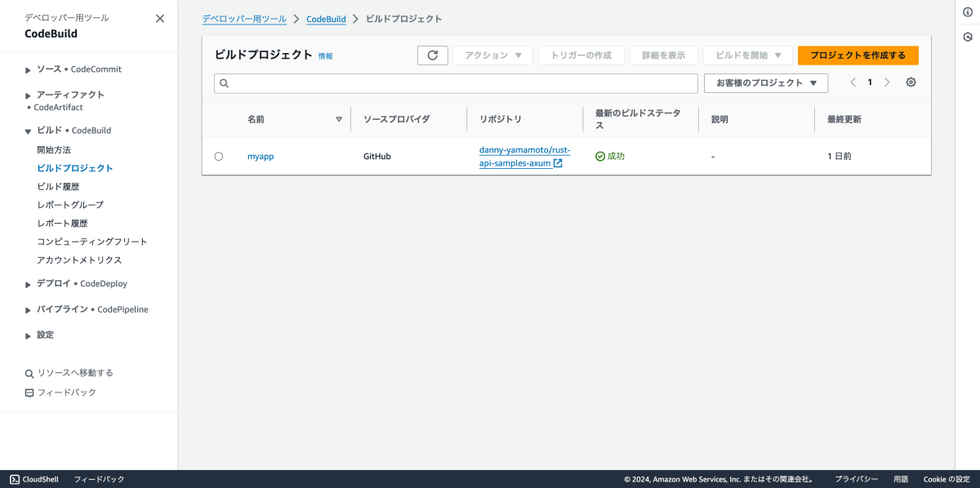Open プライバシー footer link

point(856,479)
